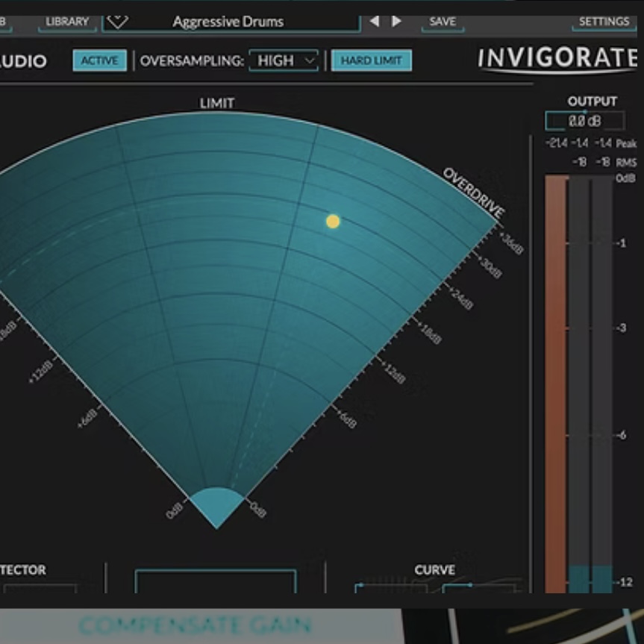Click the orange gain reduction meter

[x=557, y=384]
